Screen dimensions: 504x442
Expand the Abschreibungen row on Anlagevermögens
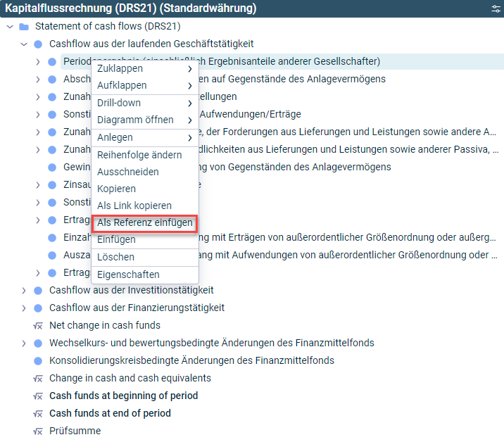click(x=38, y=80)
